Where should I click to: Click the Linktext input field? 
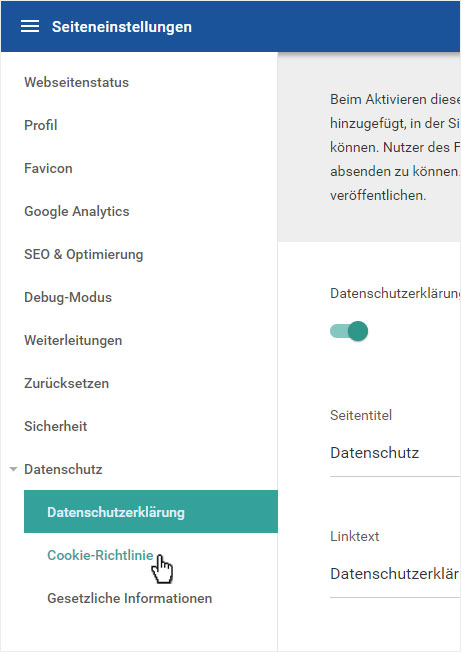tap(395, 574)
